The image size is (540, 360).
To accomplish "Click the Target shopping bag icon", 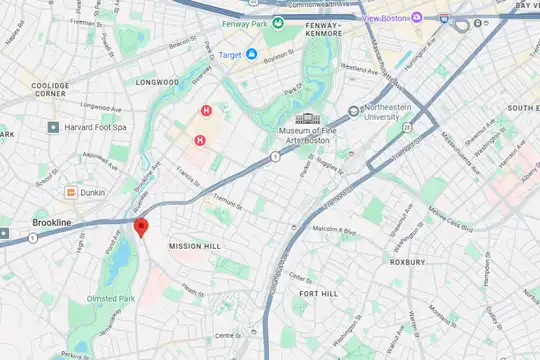I will tap(252, 54).
